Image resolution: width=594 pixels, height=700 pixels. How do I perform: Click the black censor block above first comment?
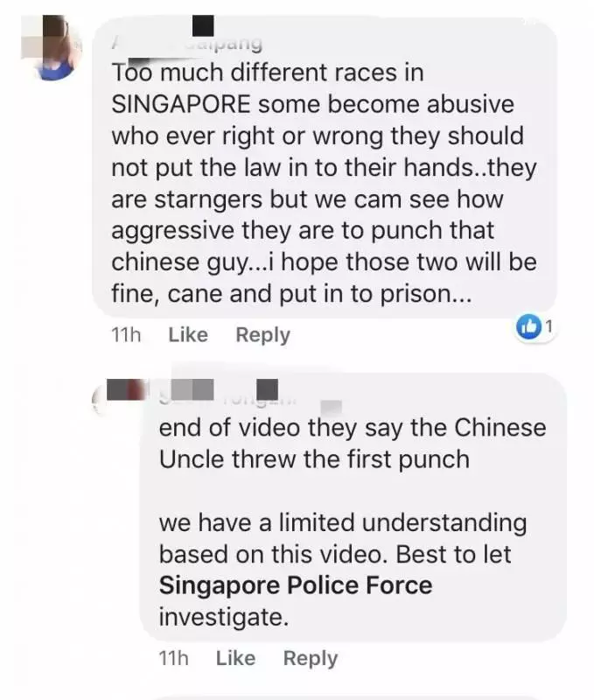[203, 25]
